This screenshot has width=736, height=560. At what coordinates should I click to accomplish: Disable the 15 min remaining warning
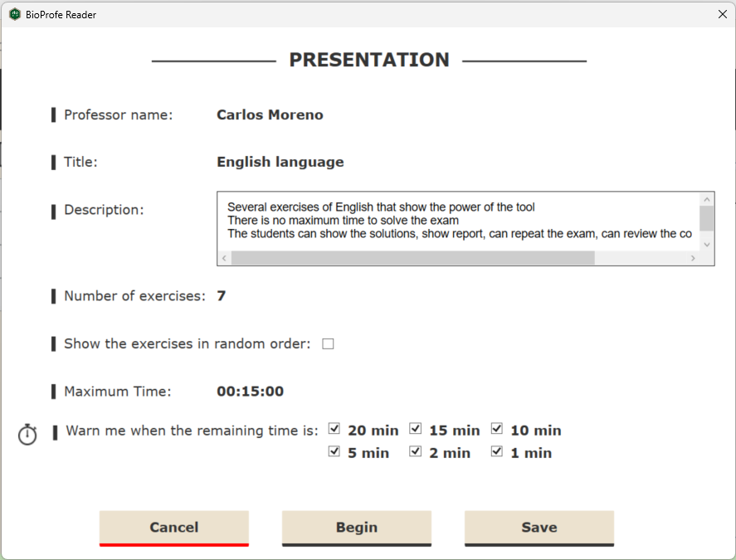[x=416, y=430]
